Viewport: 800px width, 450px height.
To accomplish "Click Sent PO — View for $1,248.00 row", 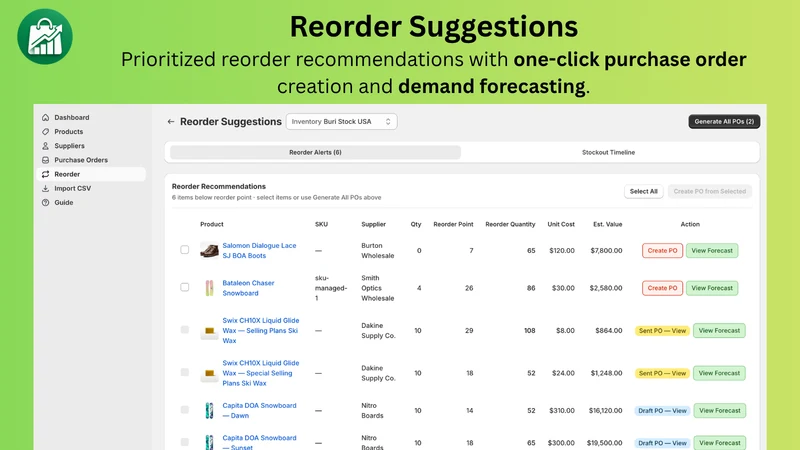I will [662, 373].
